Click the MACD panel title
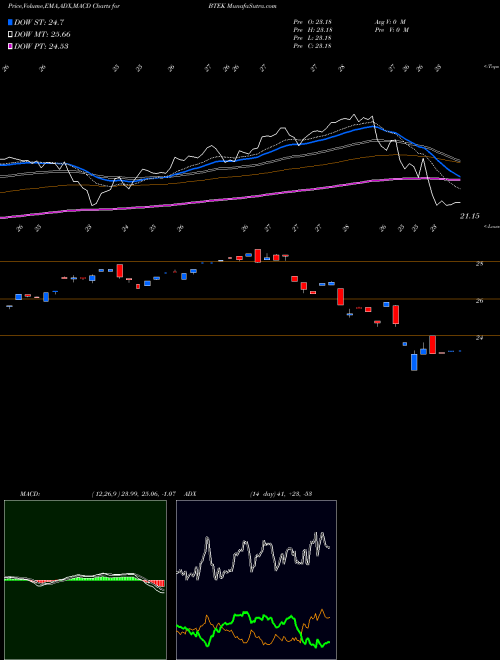The width and height of the screenshot is (500, 660). click(x=30, y=494)
